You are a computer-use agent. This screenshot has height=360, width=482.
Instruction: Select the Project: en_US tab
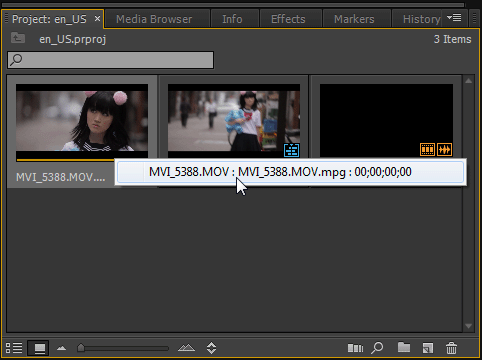pyautogui.click(x=49, y=19)
